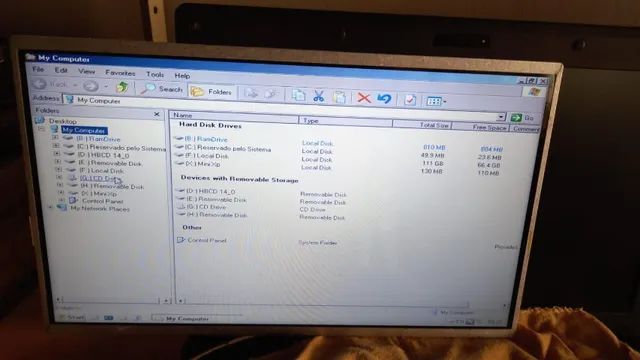
Task: Expand (F:) Local Disk tree node
Action: [58, 169]
